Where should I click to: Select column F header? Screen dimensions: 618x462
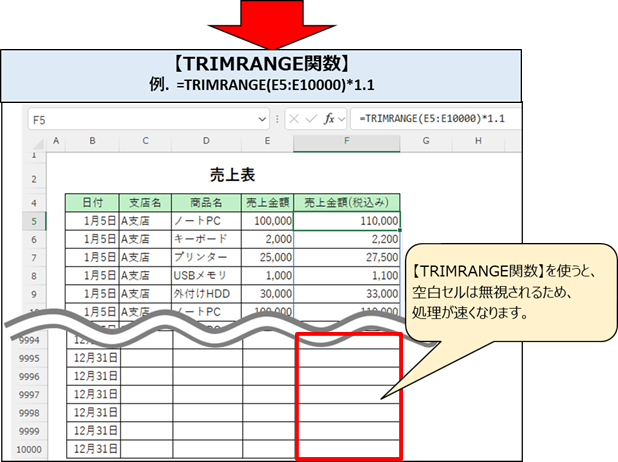347,142
